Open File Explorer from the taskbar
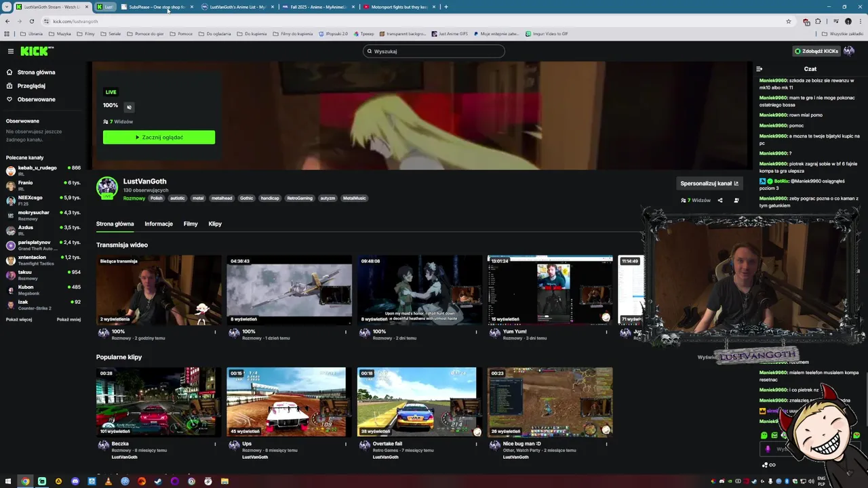Viewport: 868px width, 488px height. (224, 482)
